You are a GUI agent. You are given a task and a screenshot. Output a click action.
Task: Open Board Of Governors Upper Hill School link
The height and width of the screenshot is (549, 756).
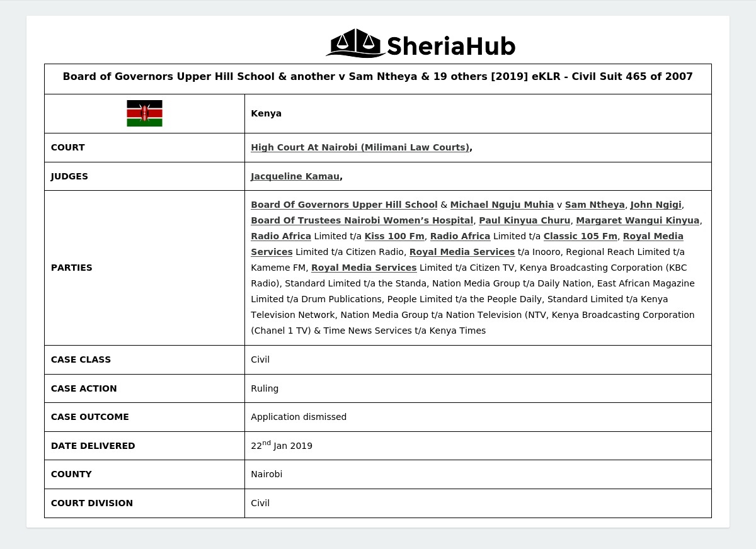tap(344, 205)
